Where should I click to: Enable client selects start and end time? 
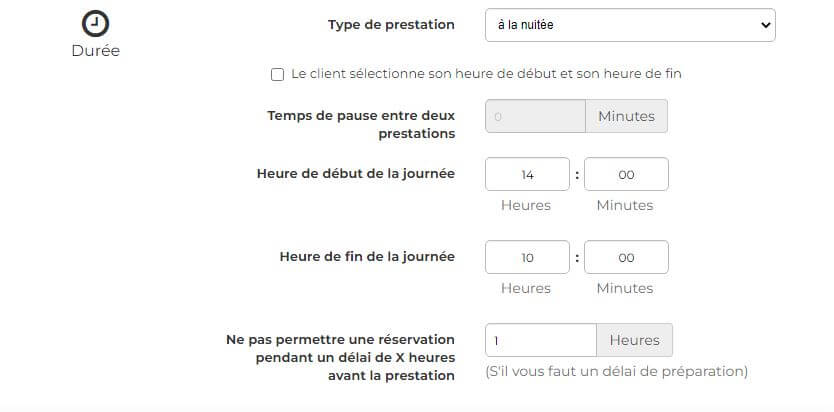[x=277, y=74]
